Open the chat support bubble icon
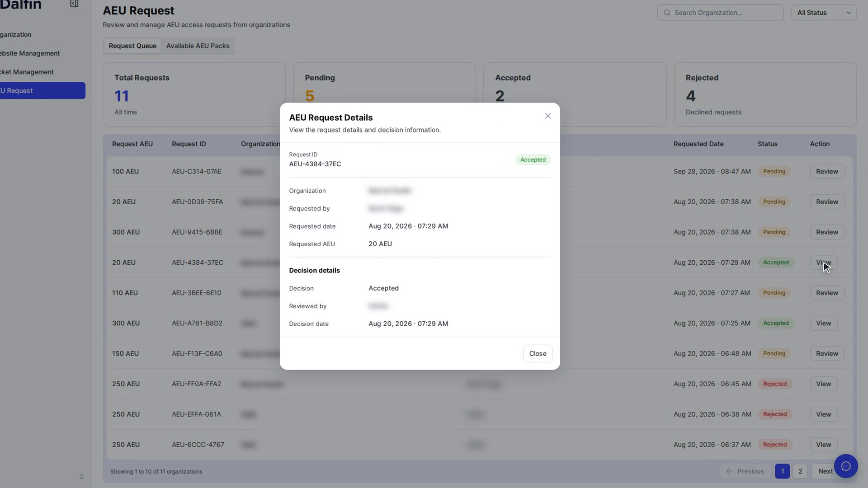Image resolution: width=868 pixels, height=488 pixels. (x=846, y=466)
